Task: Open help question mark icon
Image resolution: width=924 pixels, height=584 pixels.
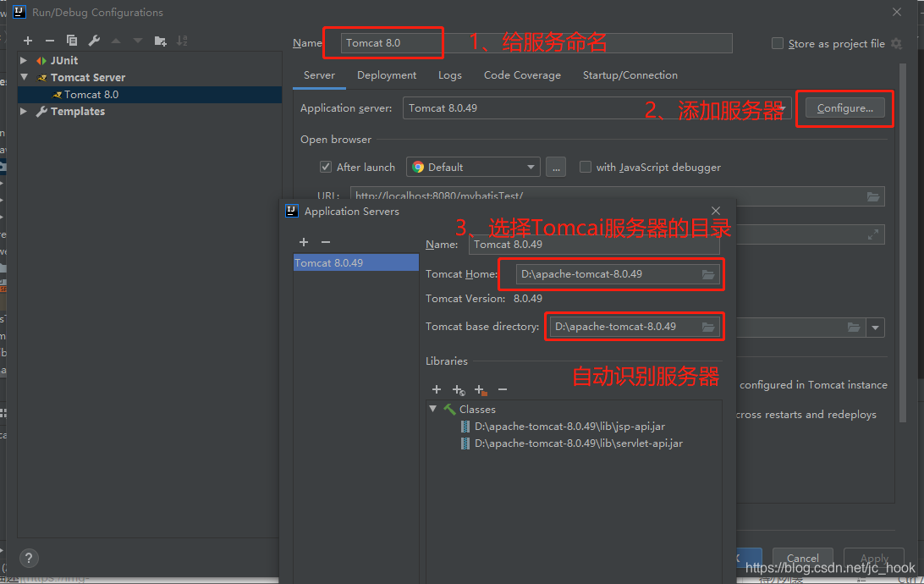Action: click(x=28, y=558)
